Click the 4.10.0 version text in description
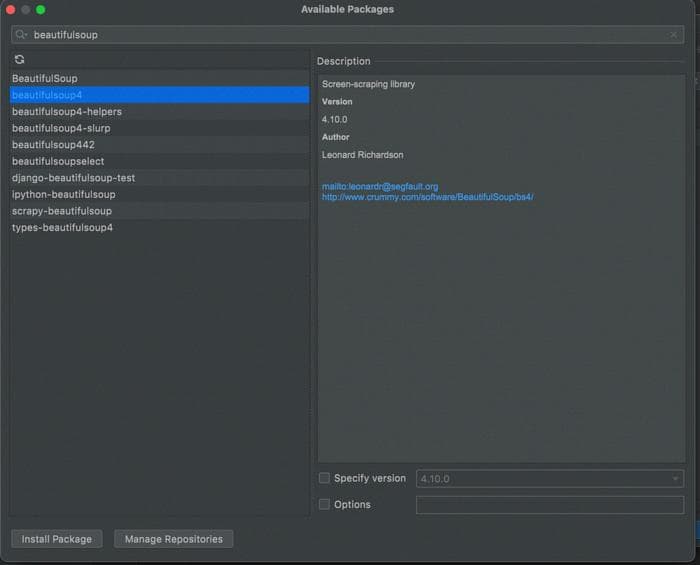 pos(334,119)
